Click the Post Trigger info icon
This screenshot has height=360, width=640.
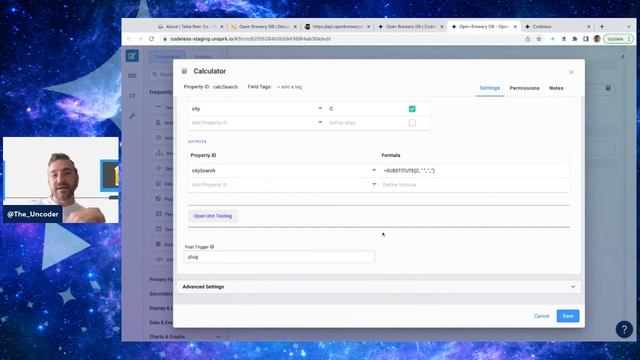212,247
